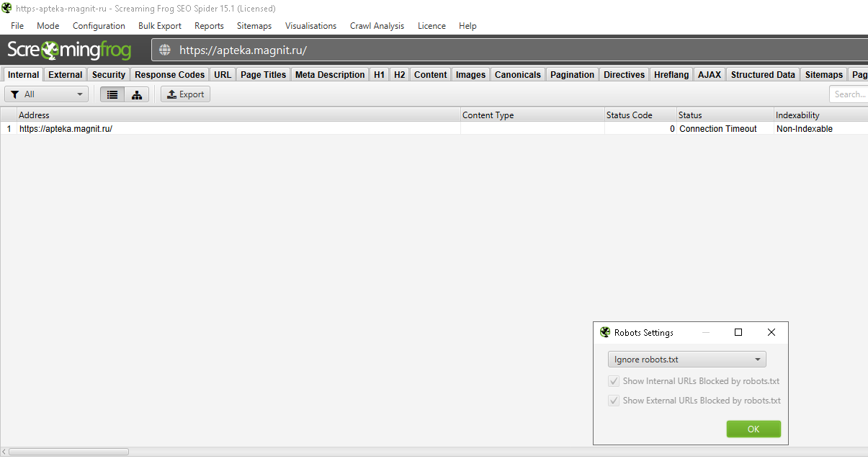The width and height of the screenshot is (868, 464).
Task: Open the Bulk Export menu
Action: (x=160, y=26)
